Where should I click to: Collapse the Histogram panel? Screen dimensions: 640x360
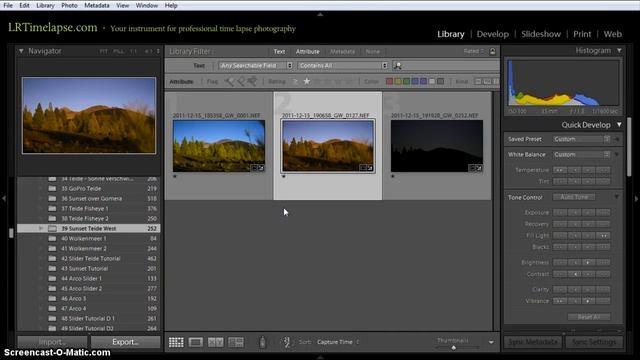pos(619,51)
